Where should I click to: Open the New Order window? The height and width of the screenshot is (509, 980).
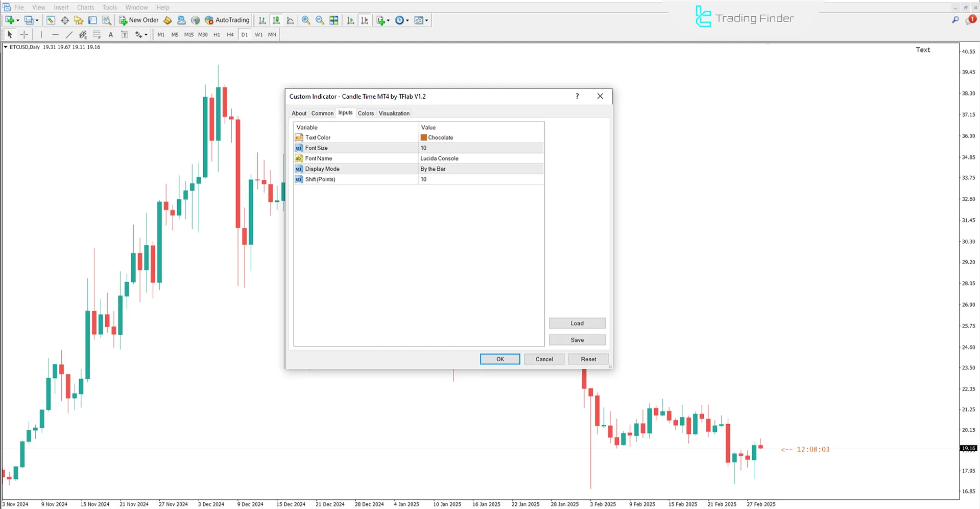point(138,20)
